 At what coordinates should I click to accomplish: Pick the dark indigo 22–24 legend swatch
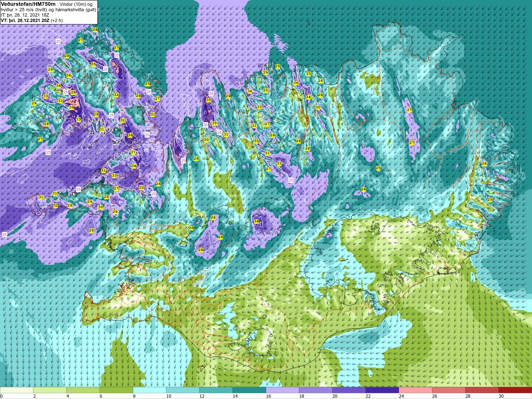[x=382, y=390]
